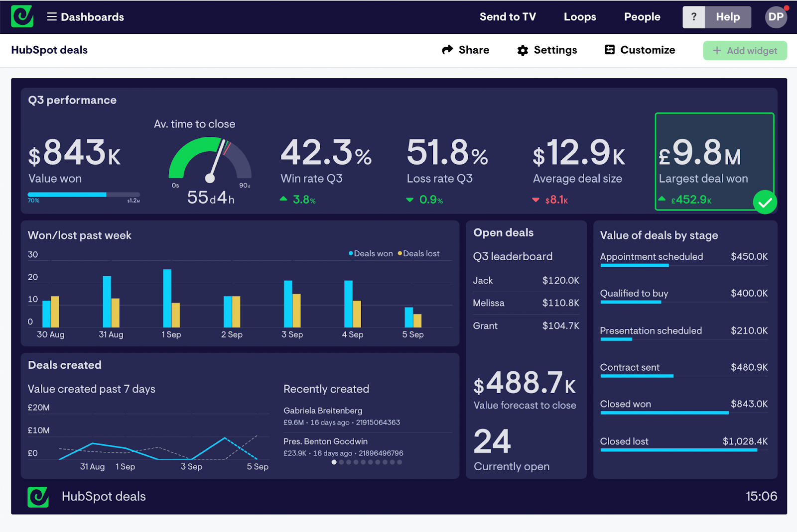Screen dimensions: 797x532
Task: Click the footer HubSpot deals logo
Action: coord(38,497)
